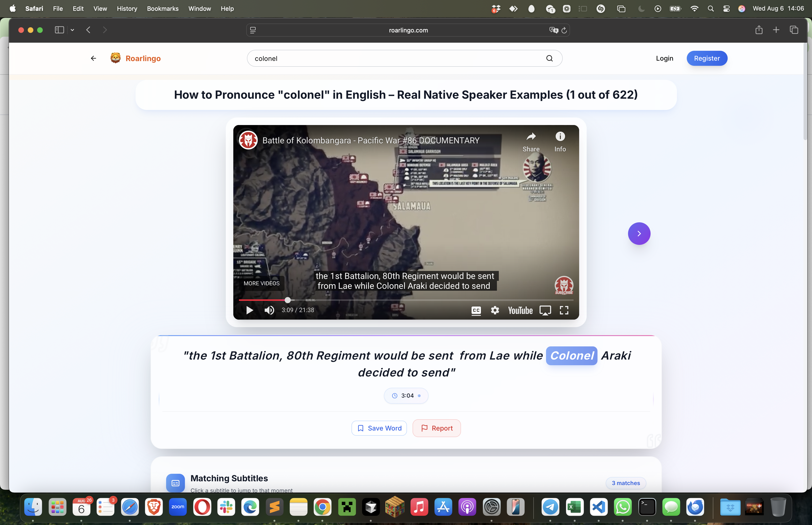Image resolution: width=812 pixels, height=525 pixels.
Task: Open the Login page
Action: tap(664, 58)
